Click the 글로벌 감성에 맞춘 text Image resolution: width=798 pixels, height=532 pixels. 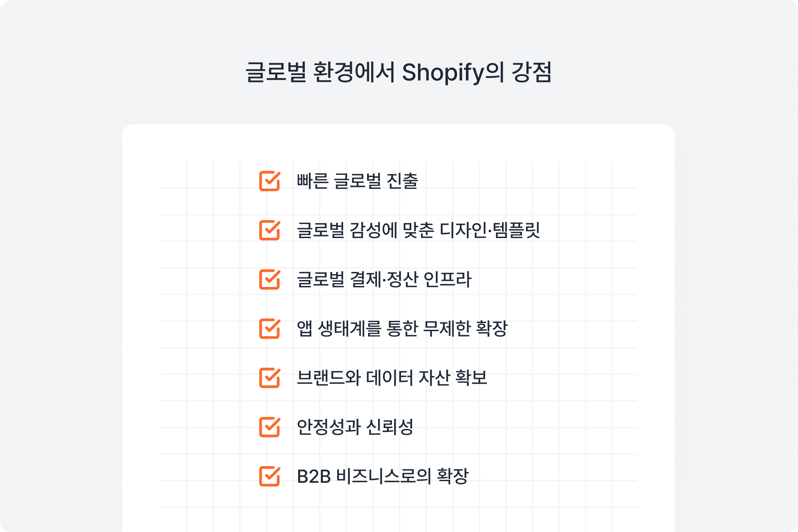[x=365, y=230]
